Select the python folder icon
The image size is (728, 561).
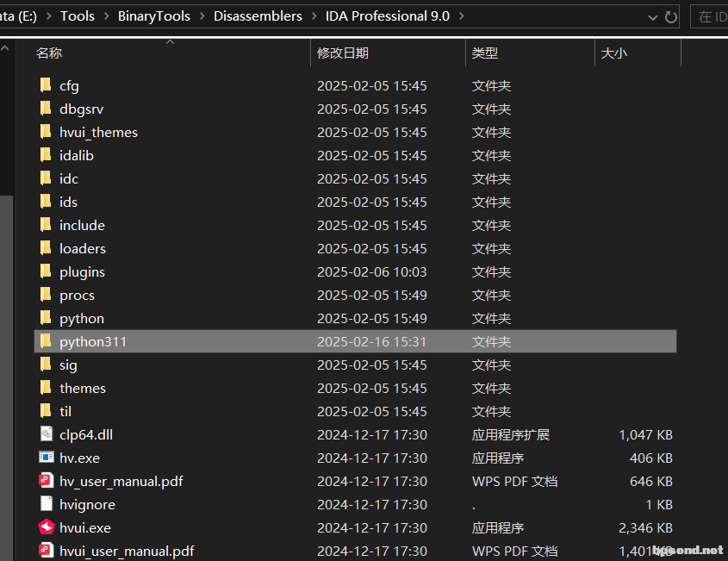46,318
